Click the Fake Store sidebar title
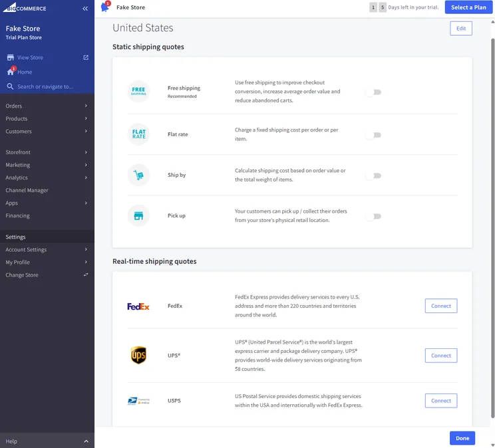495x448 pixels. (23, 29)
